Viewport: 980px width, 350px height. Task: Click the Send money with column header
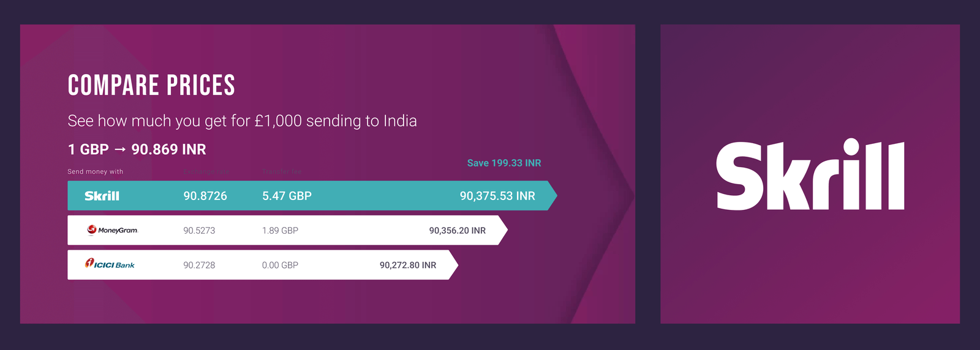pyautogui.click(x=95, y=172)
